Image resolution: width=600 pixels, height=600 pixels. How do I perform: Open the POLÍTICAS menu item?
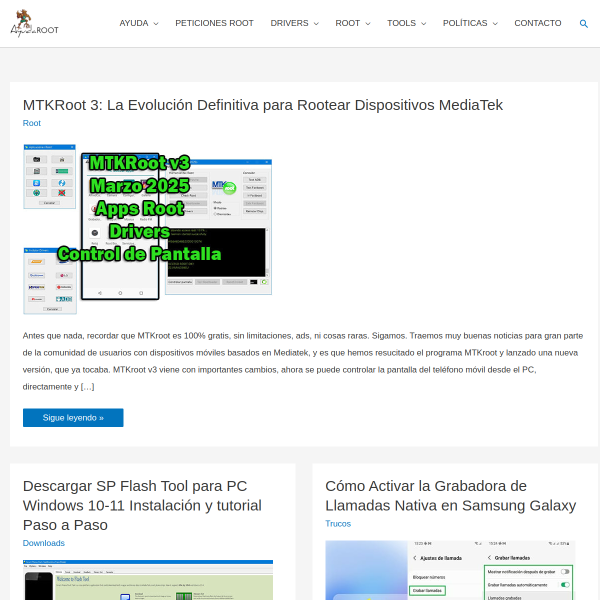pos(465,23)
